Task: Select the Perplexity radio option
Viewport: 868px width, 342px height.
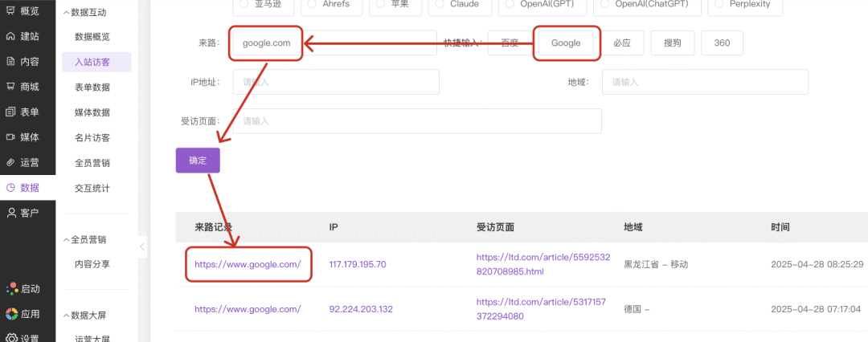Action: coord(746,5)
